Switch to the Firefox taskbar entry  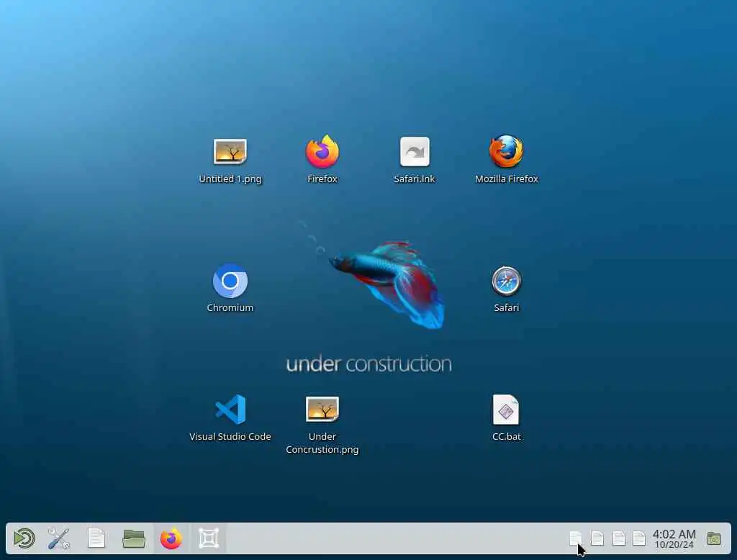(x=171, y=538)
